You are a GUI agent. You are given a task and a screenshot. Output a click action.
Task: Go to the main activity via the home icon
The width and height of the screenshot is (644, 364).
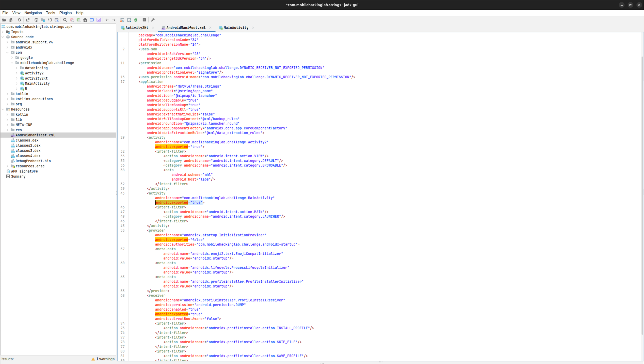(x=85, y=20)
